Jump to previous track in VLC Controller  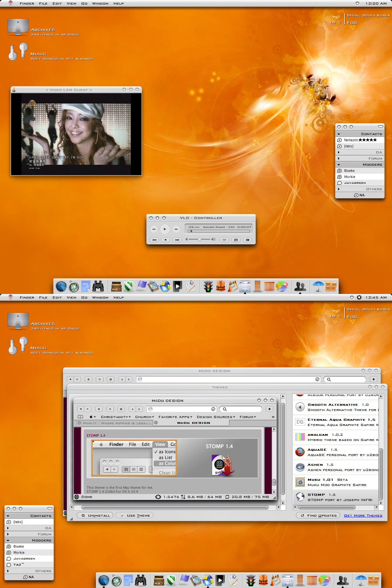[x=154, y=240]
